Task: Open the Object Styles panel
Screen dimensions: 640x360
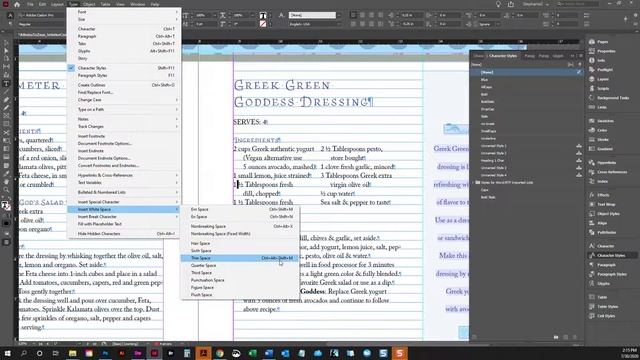Action: coord(604,214)
